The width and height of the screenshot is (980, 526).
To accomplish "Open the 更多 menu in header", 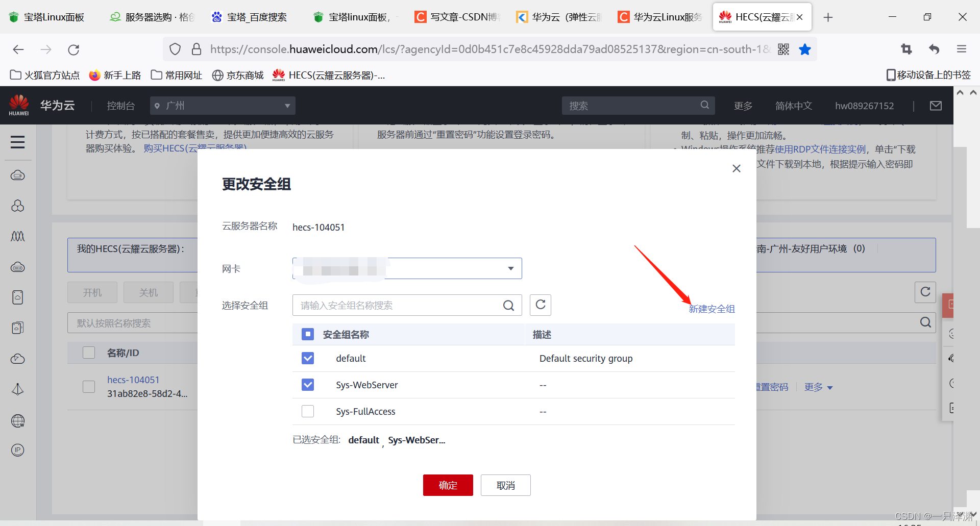I will tap(743, 106).
